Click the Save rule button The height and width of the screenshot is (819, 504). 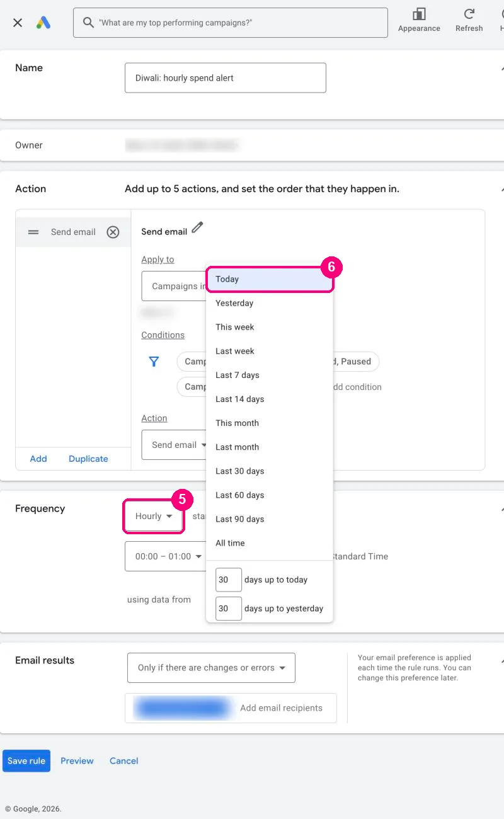(x=26, y=760)
